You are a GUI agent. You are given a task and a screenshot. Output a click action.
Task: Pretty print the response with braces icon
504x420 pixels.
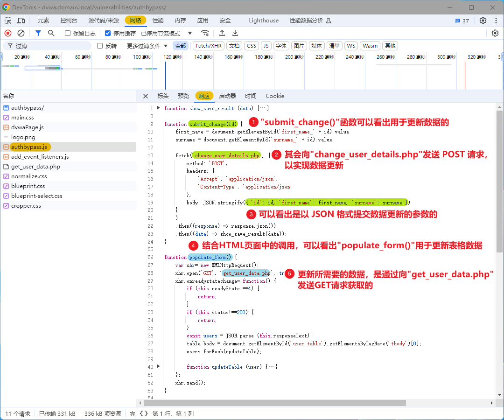[x=144, y=413]
